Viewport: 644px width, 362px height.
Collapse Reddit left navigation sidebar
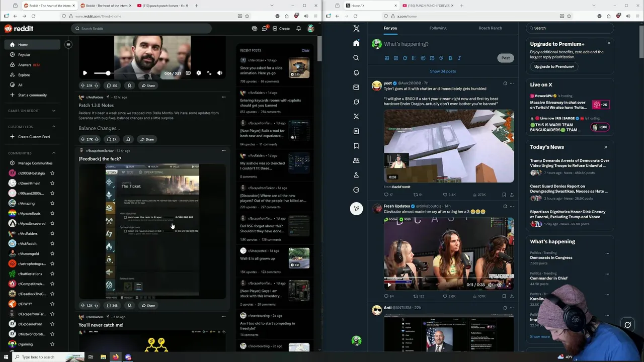[x=68, y=45]
